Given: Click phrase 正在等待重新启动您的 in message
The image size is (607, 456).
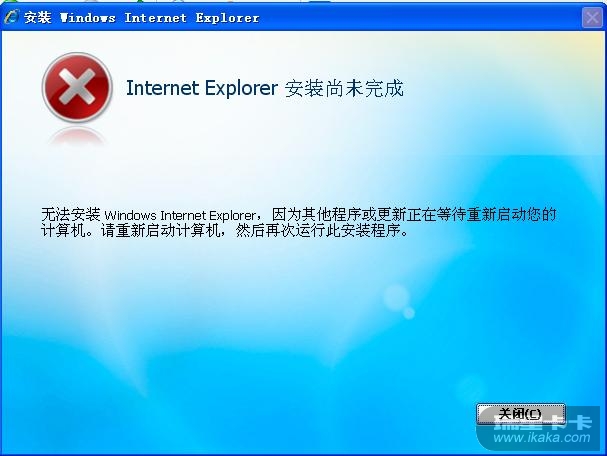Looking at the screenshot, I should click(x=474, y=214).
